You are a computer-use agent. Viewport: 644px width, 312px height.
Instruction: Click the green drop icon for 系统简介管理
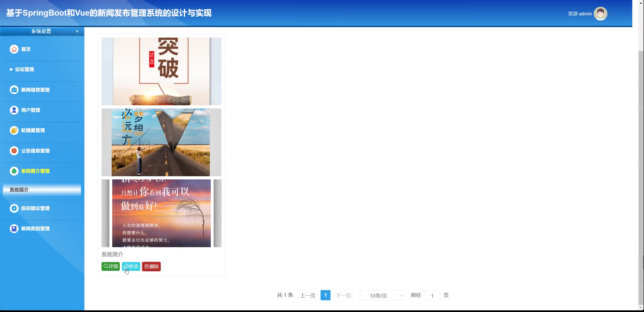pyautogui.click(x=14, y=171)
